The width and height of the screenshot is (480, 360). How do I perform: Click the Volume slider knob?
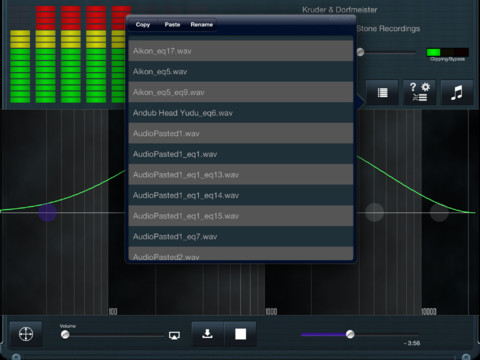click(x=65, y=335)
